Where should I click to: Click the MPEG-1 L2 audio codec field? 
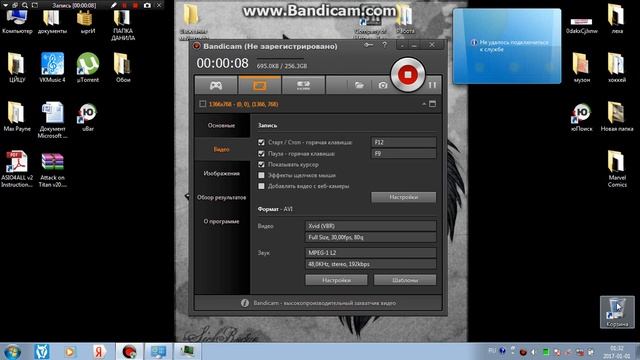tap(371, 253)
